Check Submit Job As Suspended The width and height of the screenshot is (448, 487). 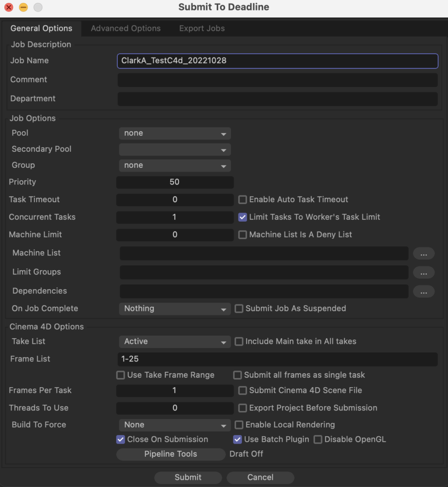pos(239,308)
